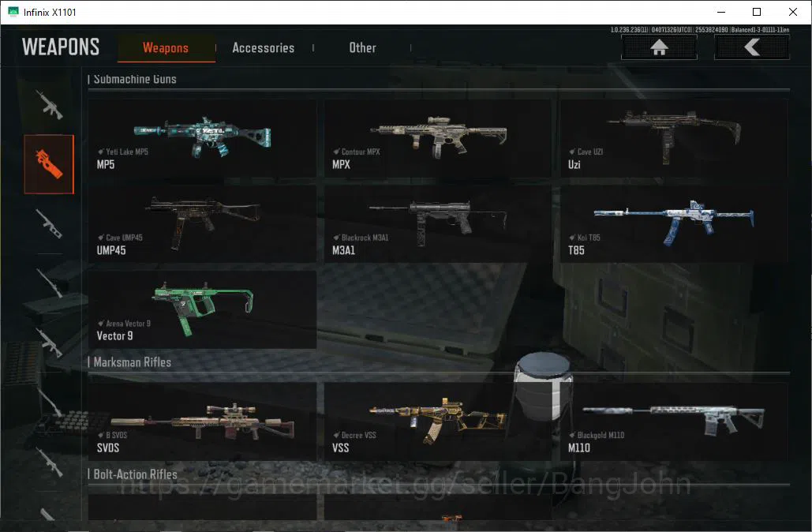The image size is (812, 532).
Task: Switch to the Other tab
Action: click(x=362, y=48)
